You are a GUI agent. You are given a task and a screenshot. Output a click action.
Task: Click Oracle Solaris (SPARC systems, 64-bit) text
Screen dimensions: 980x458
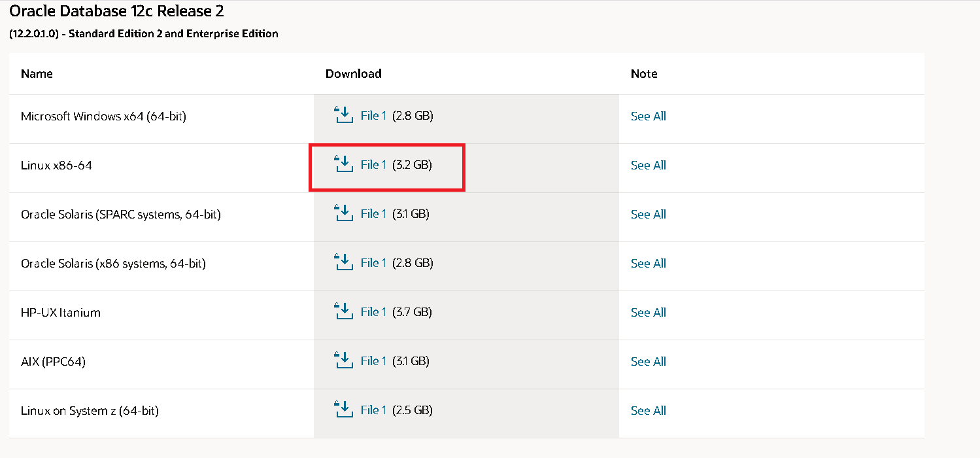[121, 215]
